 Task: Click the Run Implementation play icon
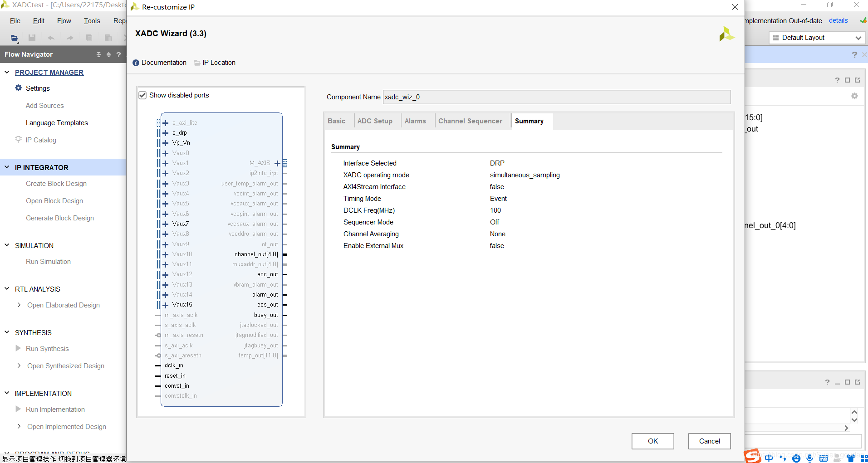[18, 409]
